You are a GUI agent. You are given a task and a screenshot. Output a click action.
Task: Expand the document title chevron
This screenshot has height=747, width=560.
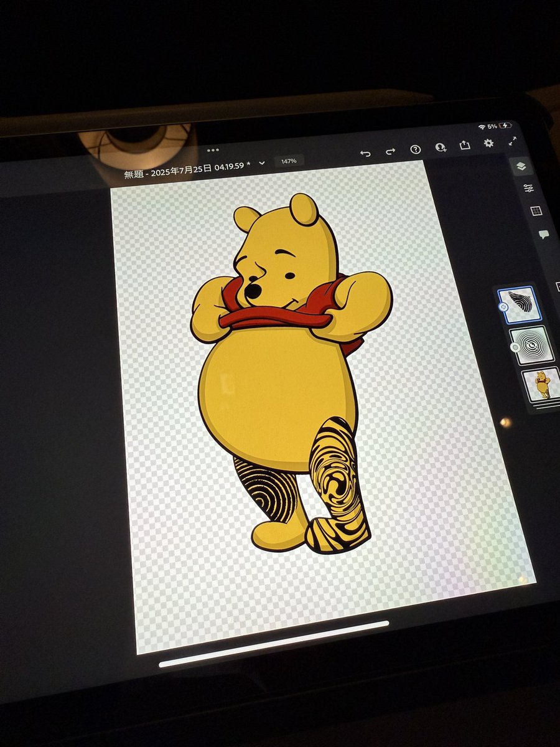262,163
